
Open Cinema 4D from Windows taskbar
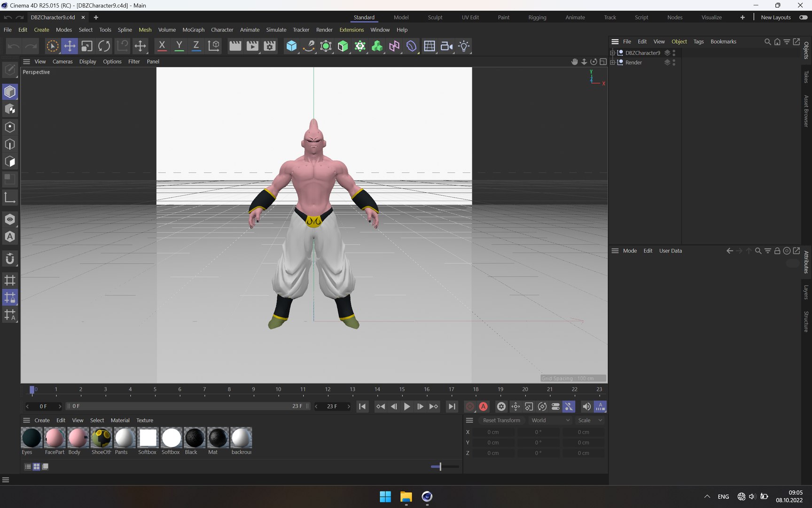[x=427, y=497]
